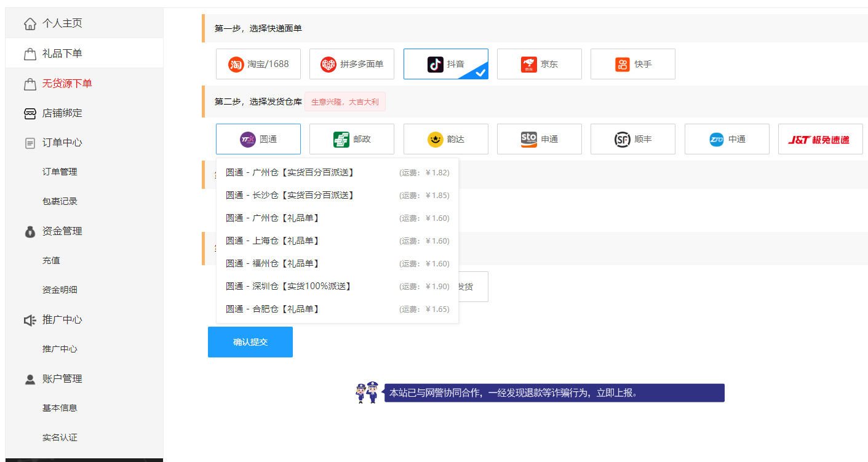Click the document icon beside 订单中心
The image size is (868, 462).
tap(30, 143)
